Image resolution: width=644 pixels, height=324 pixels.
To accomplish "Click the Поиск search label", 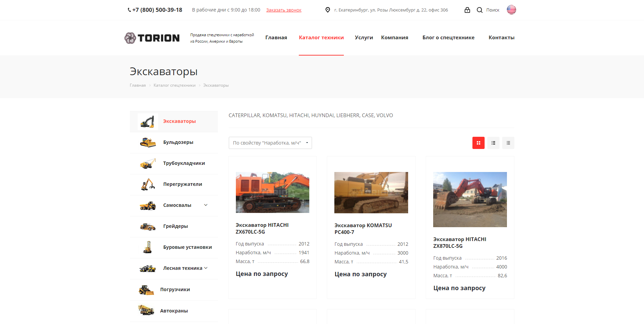I will [493, 10].
